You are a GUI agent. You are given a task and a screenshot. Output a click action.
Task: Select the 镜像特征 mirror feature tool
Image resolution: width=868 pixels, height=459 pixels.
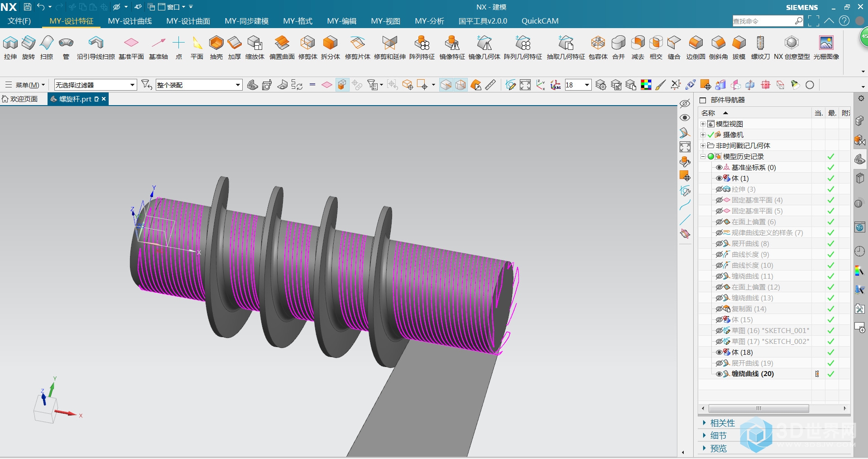click(x=452, y=48)
